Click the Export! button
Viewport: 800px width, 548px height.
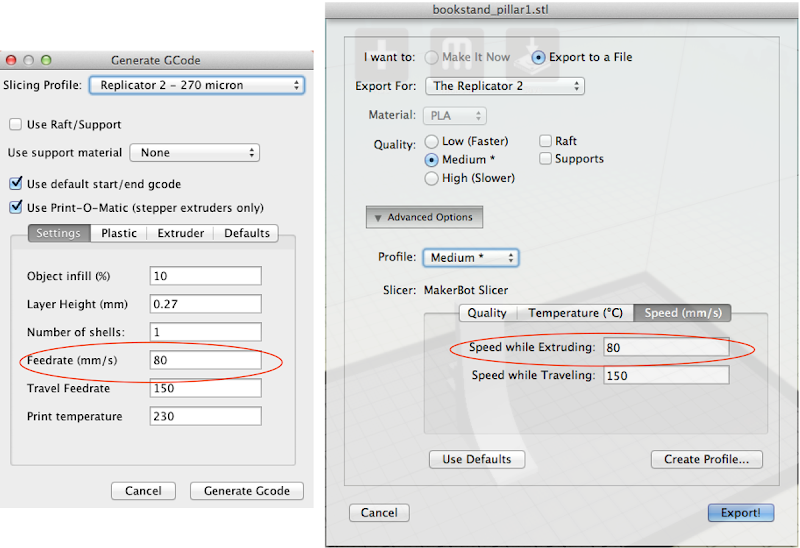coord(741,513)
